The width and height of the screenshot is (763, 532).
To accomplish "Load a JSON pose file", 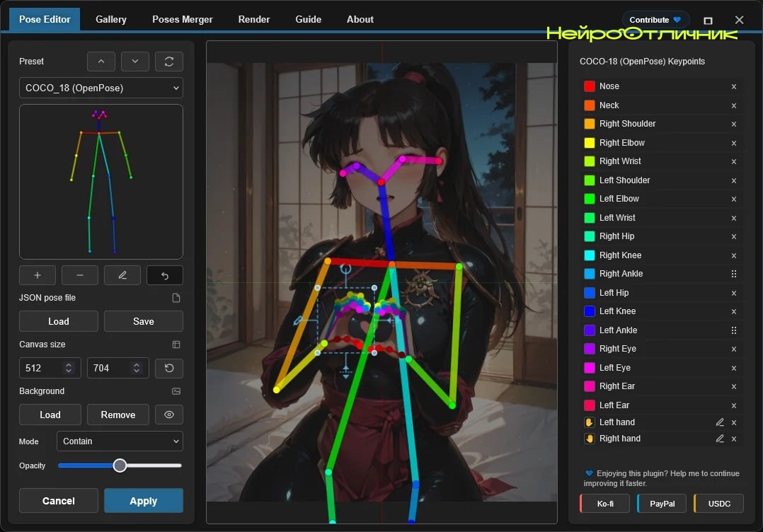I will click(58, 321).
